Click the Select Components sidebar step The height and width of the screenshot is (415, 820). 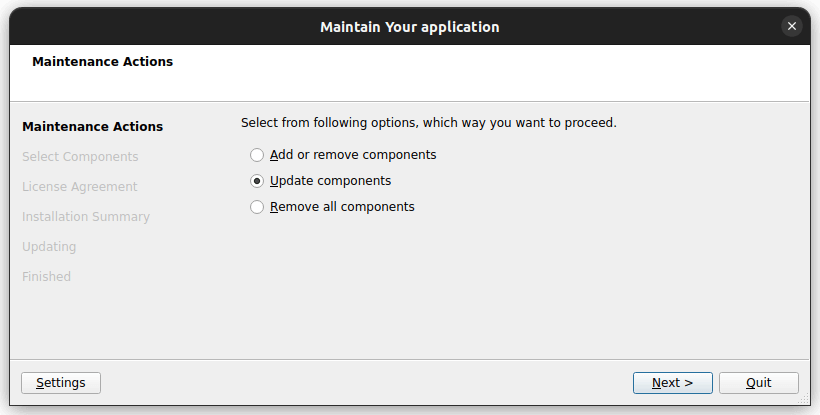click(80, 157)
